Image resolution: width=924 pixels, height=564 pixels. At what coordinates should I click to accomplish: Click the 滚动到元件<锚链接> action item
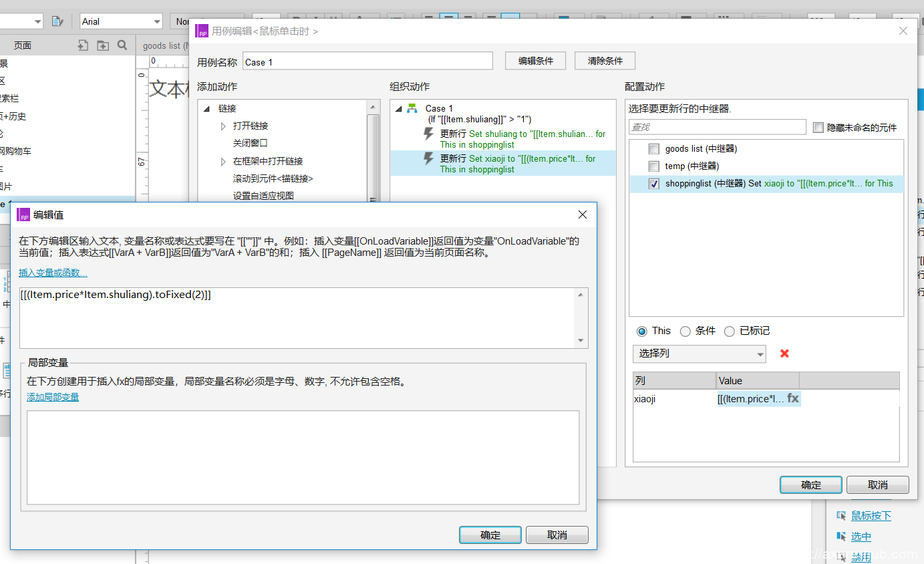point(273,178)
